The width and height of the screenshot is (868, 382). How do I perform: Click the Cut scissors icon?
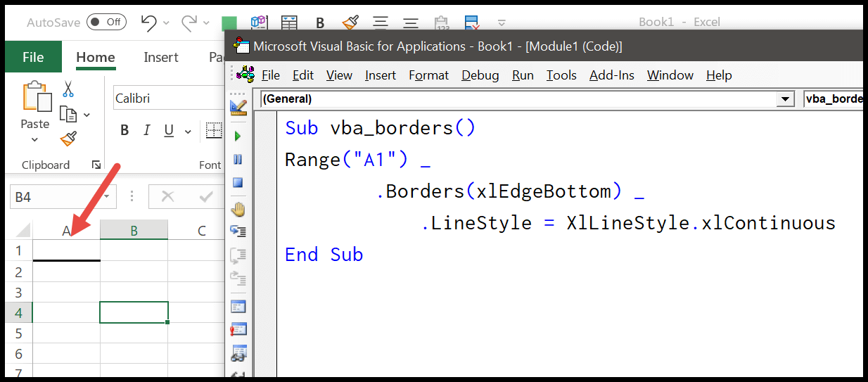[68, 89]
